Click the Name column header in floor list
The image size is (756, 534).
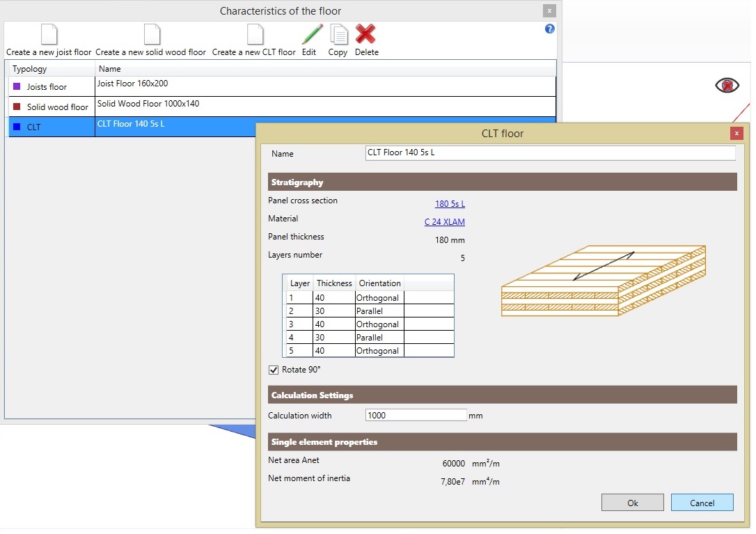click(x=326, y=68)
